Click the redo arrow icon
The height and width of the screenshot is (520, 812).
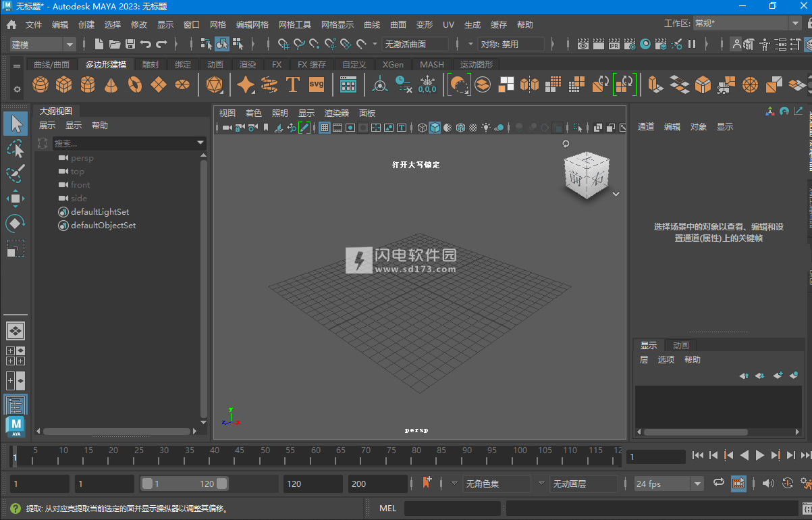(x=161, y=45)
